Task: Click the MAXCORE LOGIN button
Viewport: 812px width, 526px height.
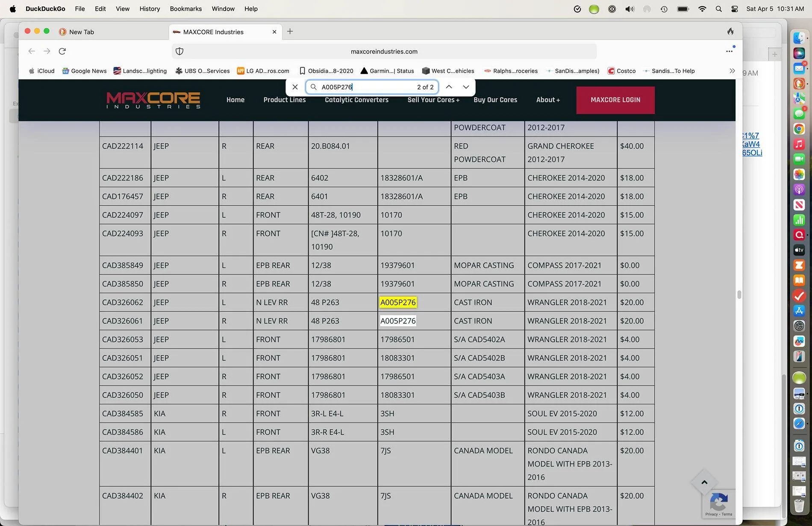Action: (x=615, y=100)
